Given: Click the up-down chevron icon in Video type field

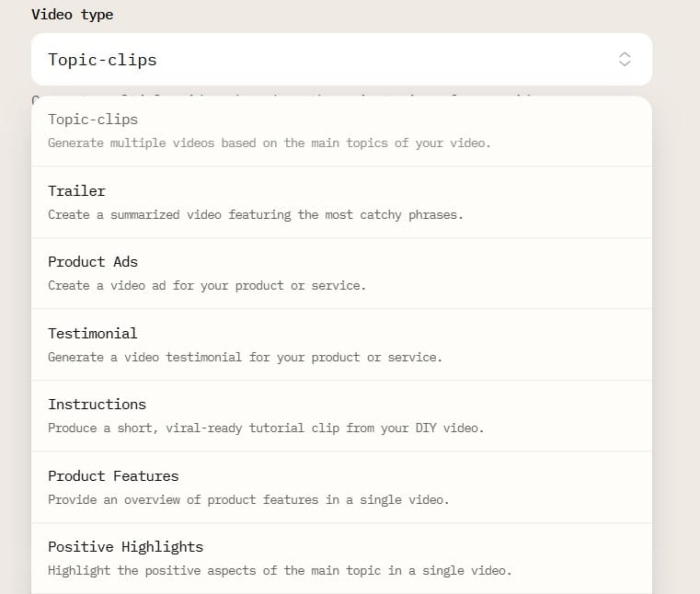Looking at the screenshot, I should point(625,60).
